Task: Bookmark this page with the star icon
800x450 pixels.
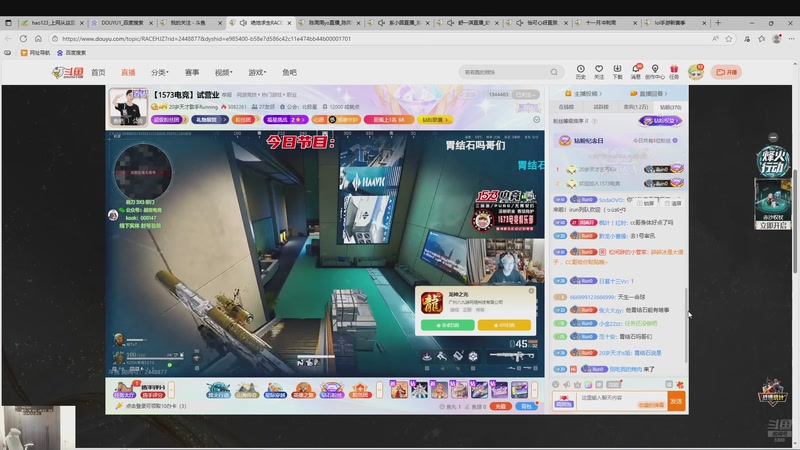Action: [729, 39]
